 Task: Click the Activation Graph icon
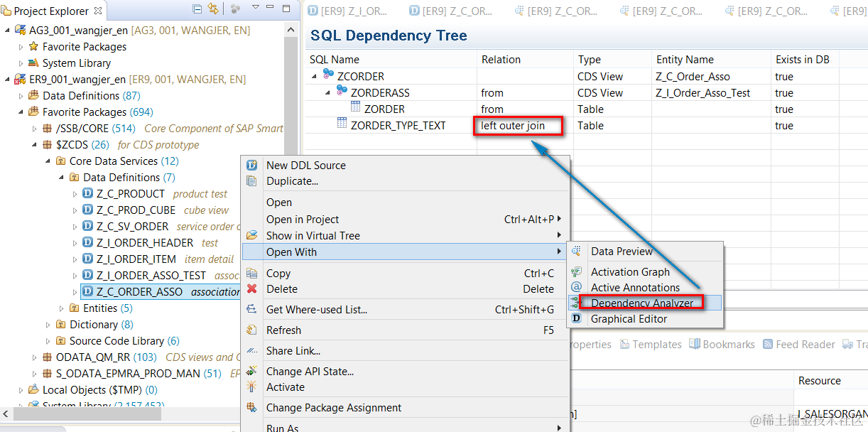577,271
